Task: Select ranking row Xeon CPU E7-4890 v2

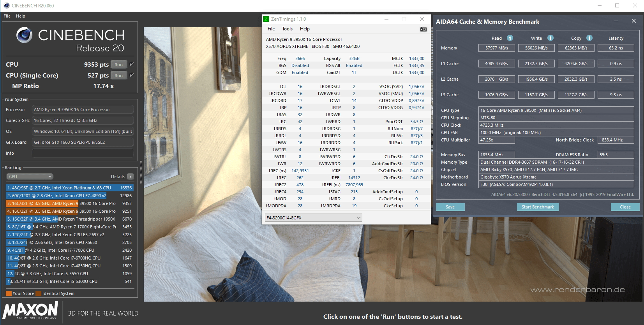Action: coord(69,196)
